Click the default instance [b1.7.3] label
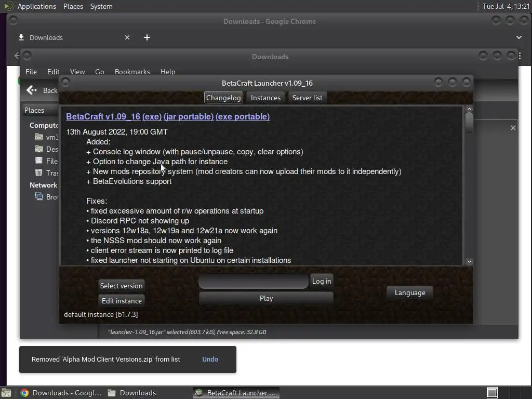Image resolution: width=532 pixels, height=399 pixels. (x=101, y=314)
